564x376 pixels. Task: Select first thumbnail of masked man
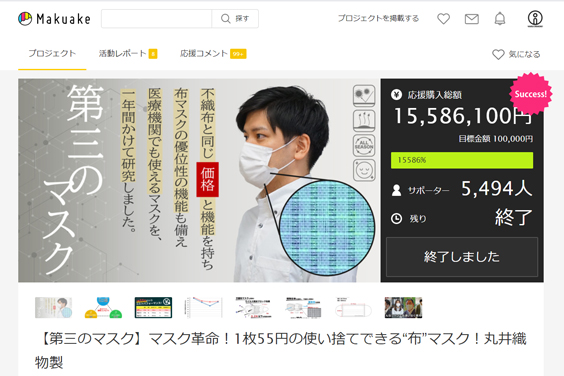coord(53,308)
